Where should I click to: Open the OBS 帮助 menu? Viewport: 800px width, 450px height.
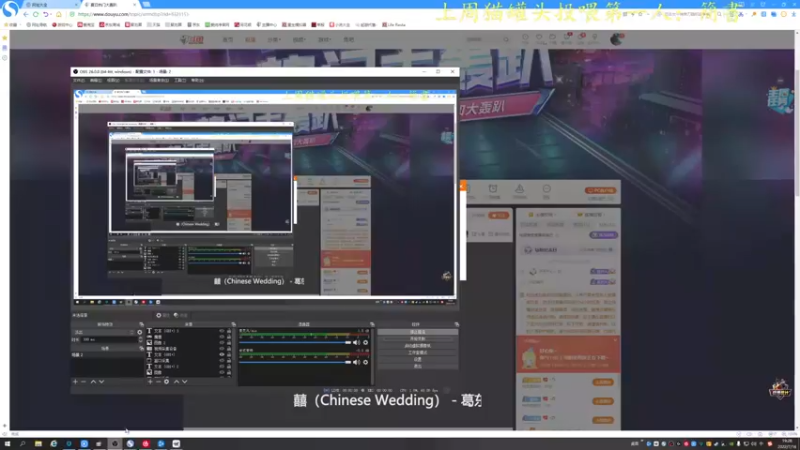click(197, 81)
